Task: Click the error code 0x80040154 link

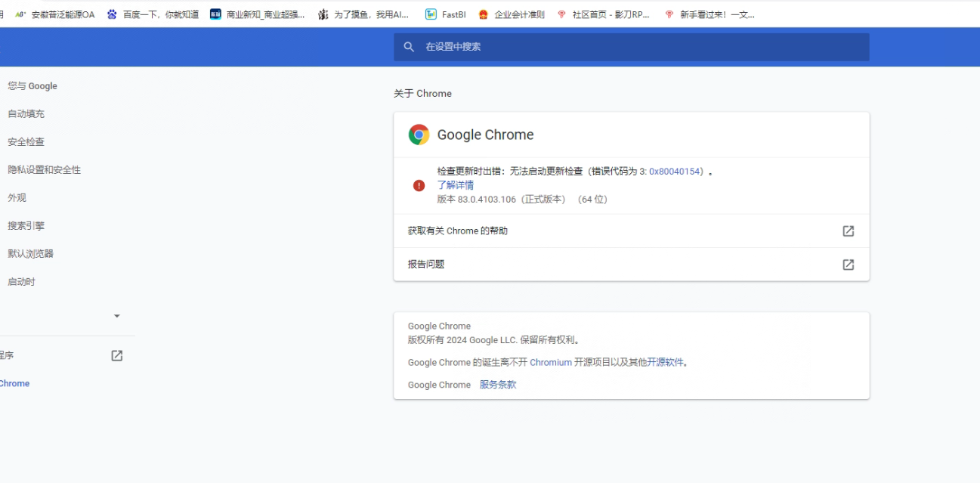Action: [x=675, y=172]
